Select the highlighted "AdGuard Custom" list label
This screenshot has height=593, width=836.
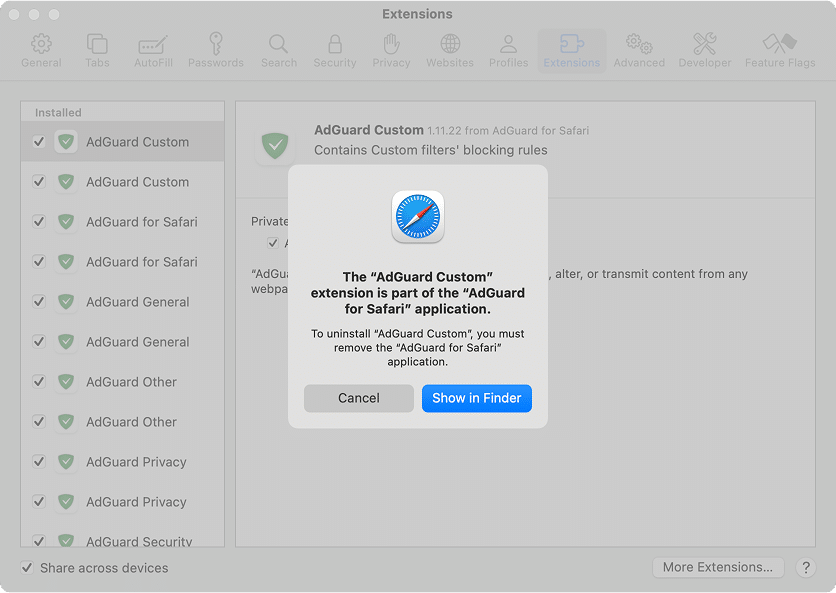138,142
